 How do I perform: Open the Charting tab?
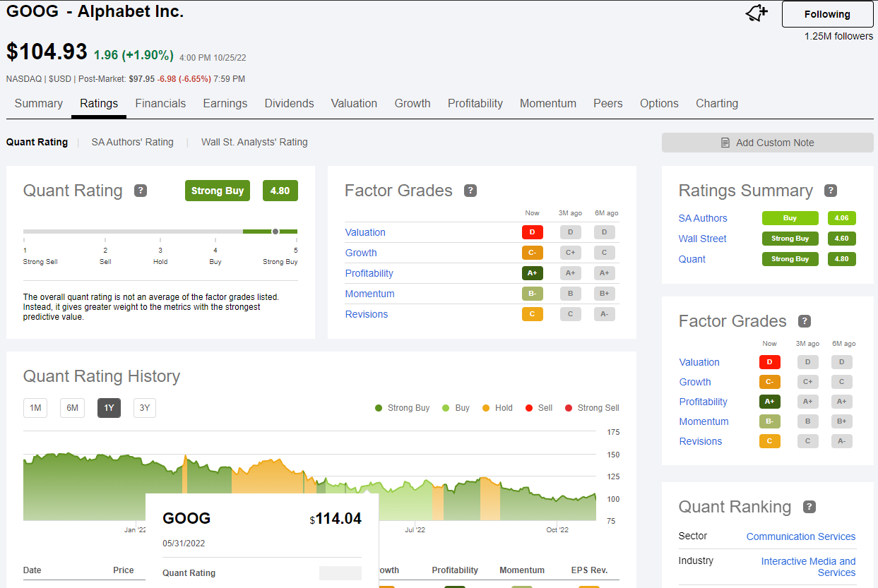coord(717,103)
